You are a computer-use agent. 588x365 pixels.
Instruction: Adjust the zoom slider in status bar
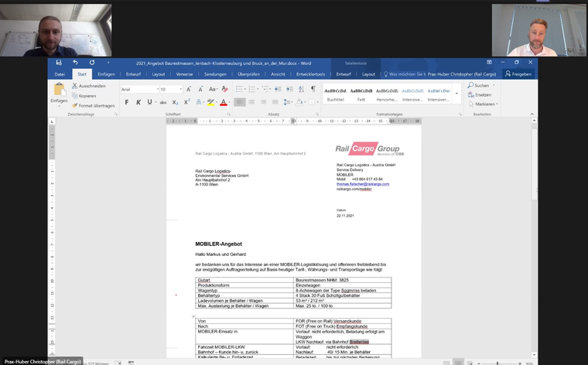coord(499,363)
